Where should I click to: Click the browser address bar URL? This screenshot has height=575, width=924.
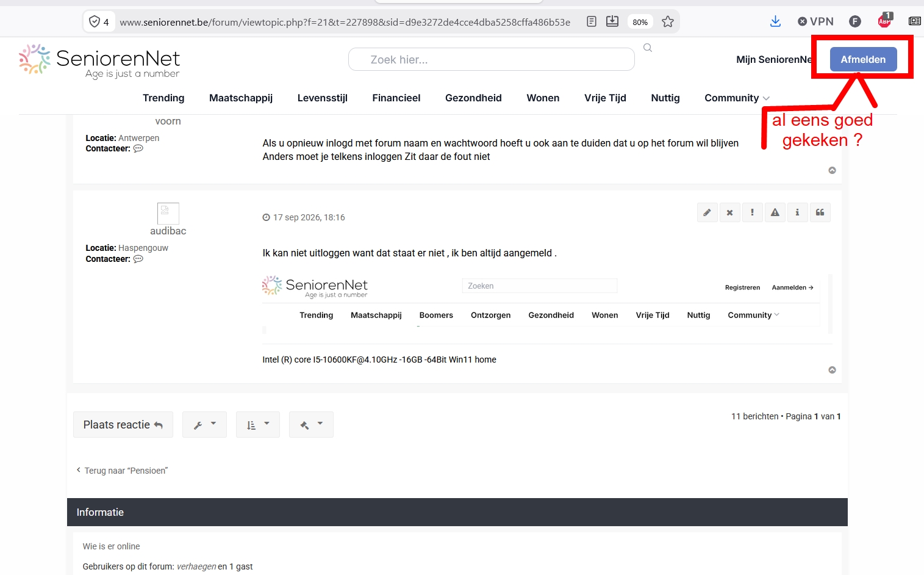(345, 22)
